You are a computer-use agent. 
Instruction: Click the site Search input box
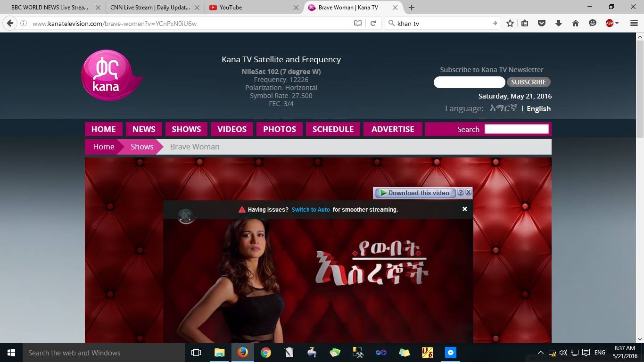click(517, 129)
